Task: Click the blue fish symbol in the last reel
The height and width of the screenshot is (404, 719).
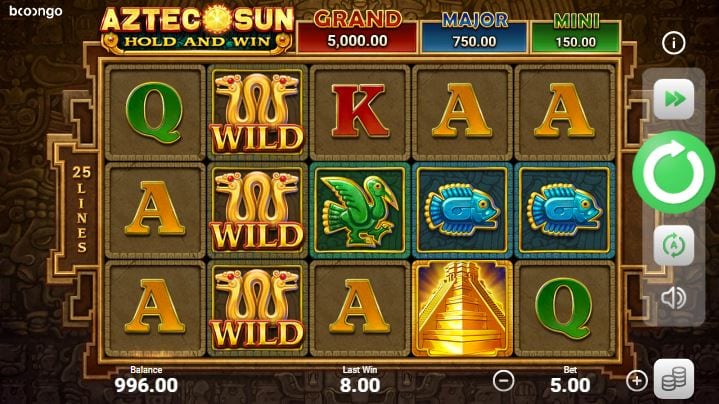Action: [564, 211]
